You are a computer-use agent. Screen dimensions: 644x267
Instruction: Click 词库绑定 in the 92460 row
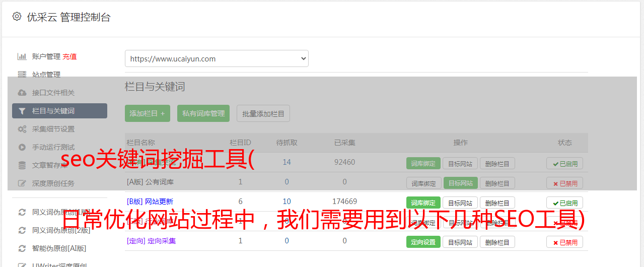tap(423, 163)
